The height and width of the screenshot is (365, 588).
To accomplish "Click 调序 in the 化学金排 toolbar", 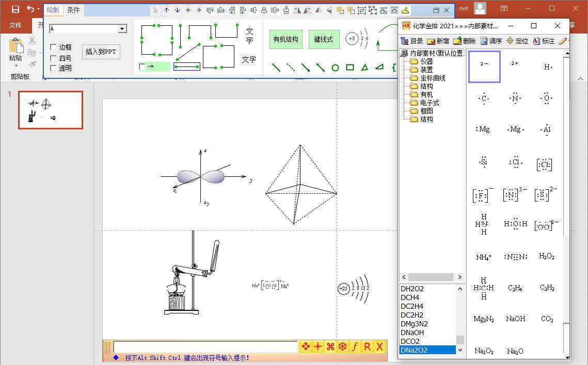I will 491,41.
